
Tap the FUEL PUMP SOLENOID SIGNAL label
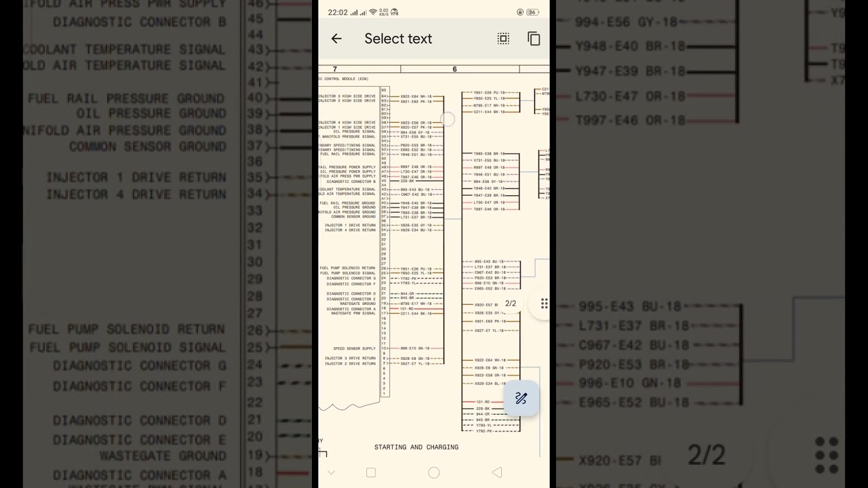347,273
